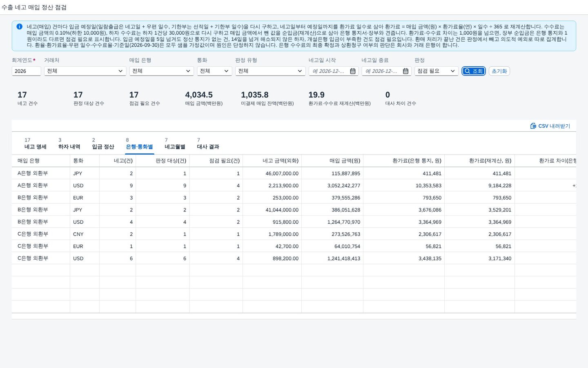The height and width of the screenshot is (368, 588).
Task: Click the info icon in the blue notice
Action: pos(19,27)
